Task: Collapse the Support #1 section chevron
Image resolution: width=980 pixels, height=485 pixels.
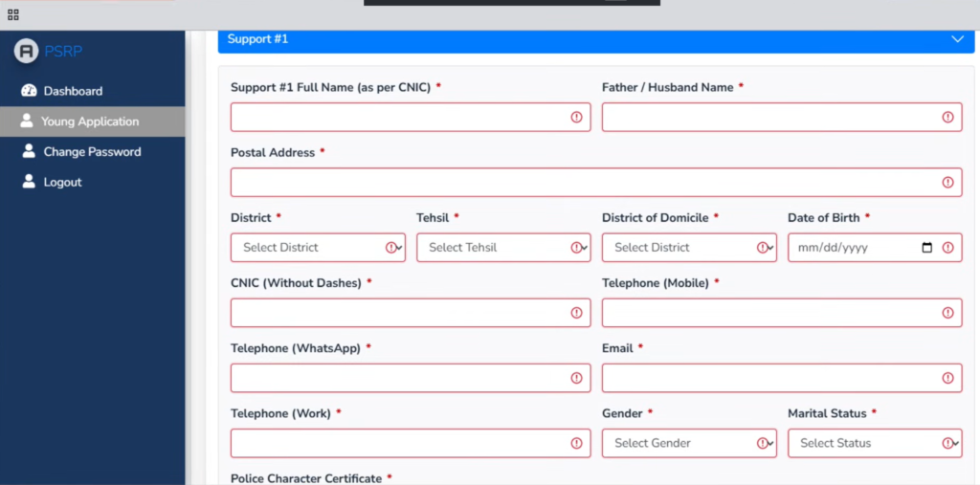Action: pyautogui.click(x=956, y=39)
